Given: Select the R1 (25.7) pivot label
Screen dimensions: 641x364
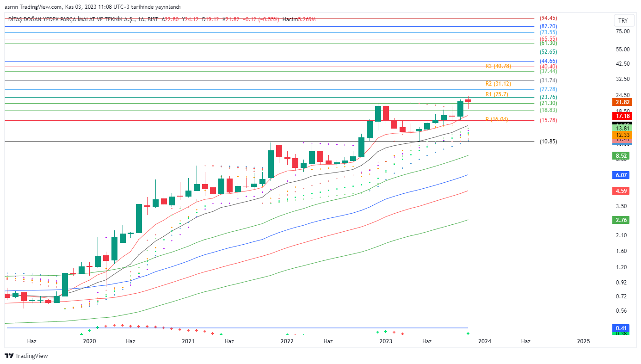Looking at the screenshot, I should [497, 94].
